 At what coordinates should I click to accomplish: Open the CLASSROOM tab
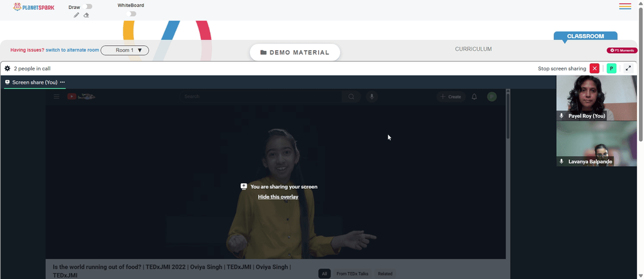point(585,36)
